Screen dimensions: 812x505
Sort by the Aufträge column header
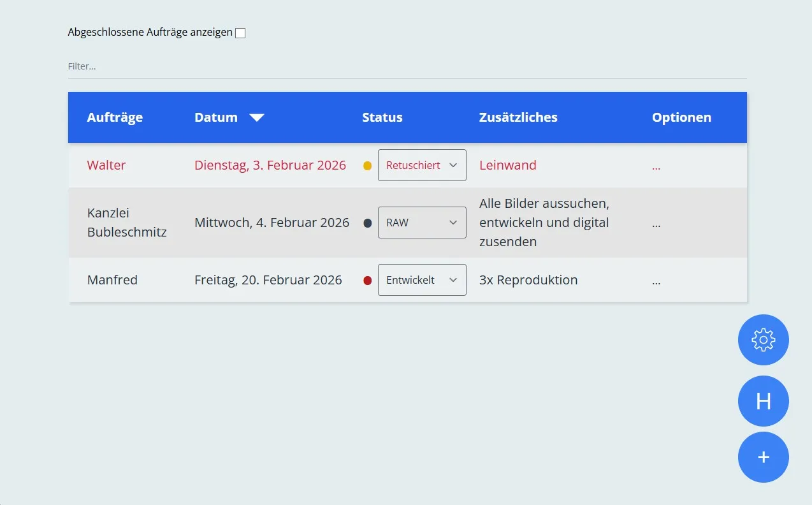click(115, 117)
